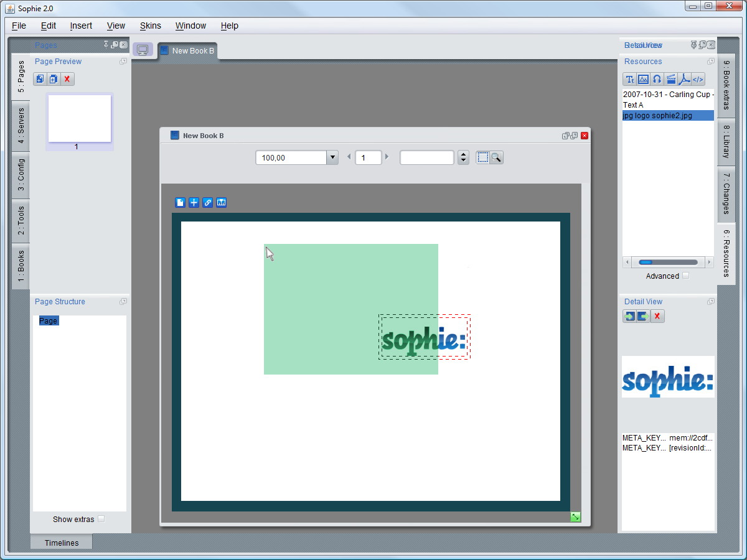Duplicate the page using the copy-page icon

[x=54, y=79]
